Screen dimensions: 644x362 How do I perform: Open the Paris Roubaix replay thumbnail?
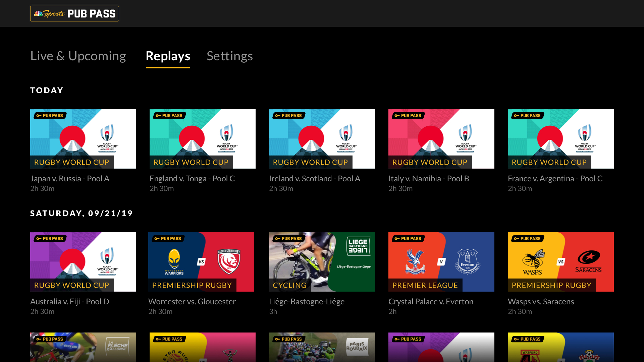coord(322,347)
